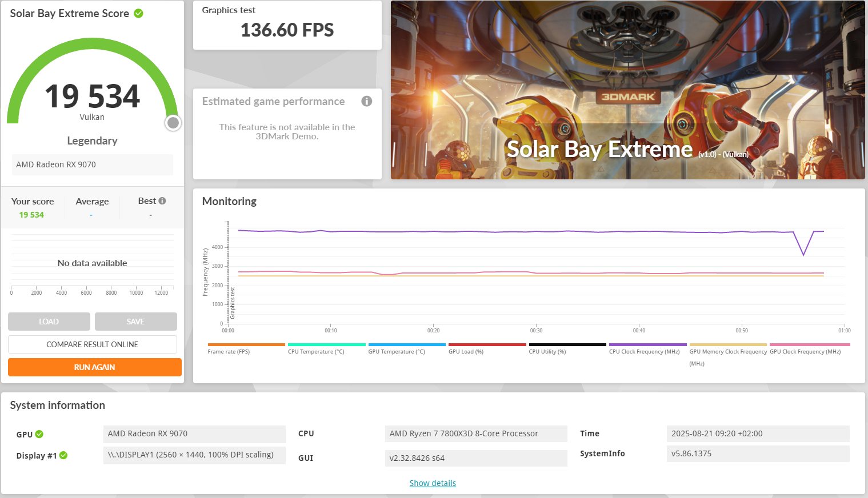Run the benchmark again with RUN AGAIN
This screenshot has height=498, width=868.
click(95, 367)
